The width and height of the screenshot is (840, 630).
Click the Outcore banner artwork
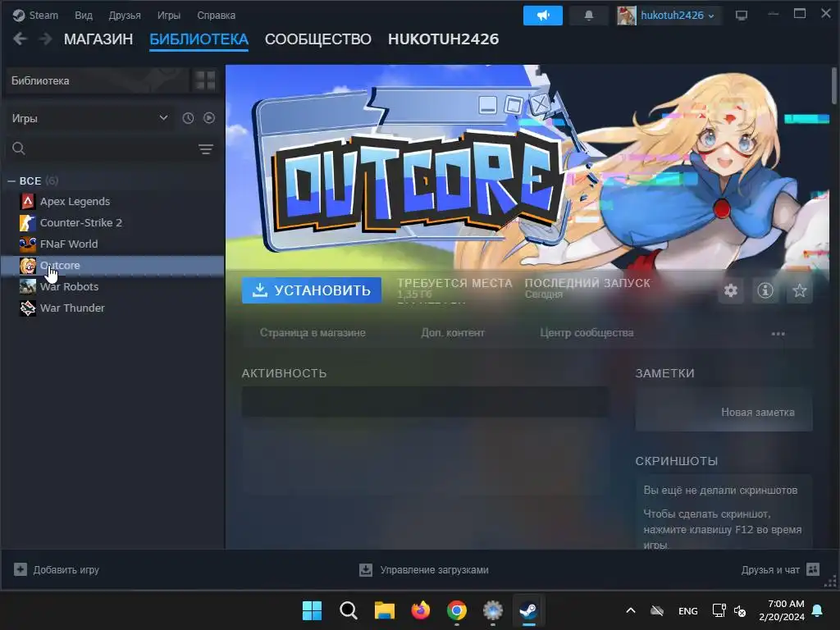(527, 167)
